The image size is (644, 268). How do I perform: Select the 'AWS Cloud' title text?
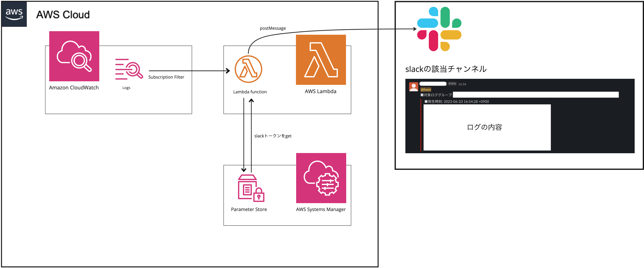[x=63, y=15]
